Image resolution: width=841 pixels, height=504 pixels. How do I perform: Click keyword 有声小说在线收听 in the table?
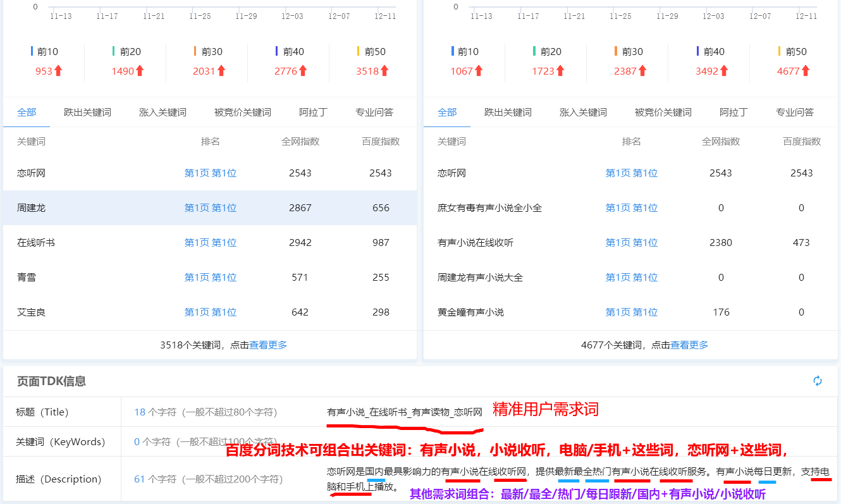tap(476, 243)
